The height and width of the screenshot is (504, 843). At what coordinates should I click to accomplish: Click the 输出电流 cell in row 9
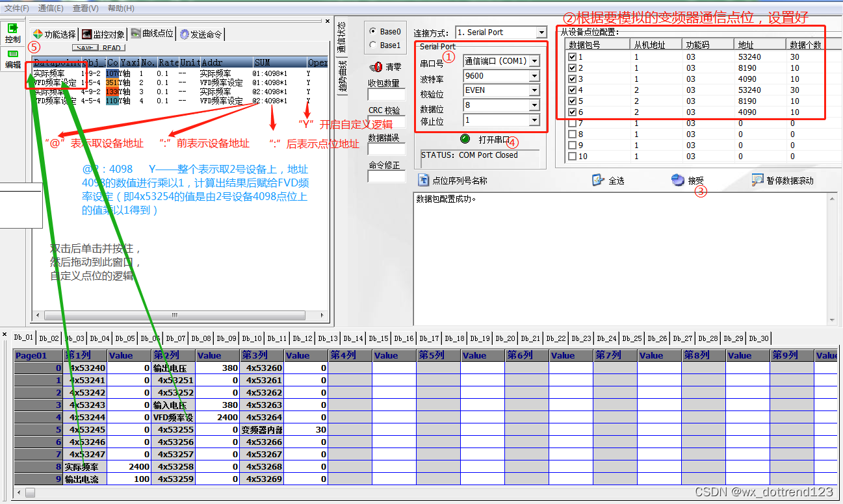point(84,479)
